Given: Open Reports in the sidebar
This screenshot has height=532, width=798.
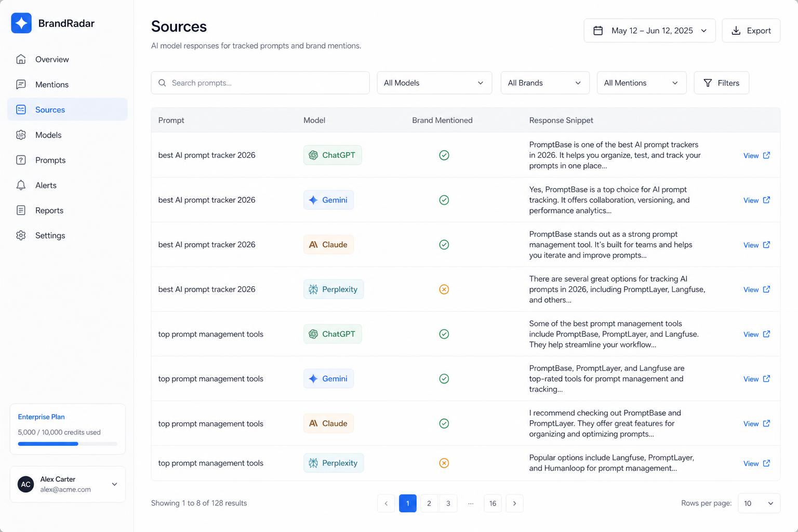Looking at the screenshot, I should 68,210.
